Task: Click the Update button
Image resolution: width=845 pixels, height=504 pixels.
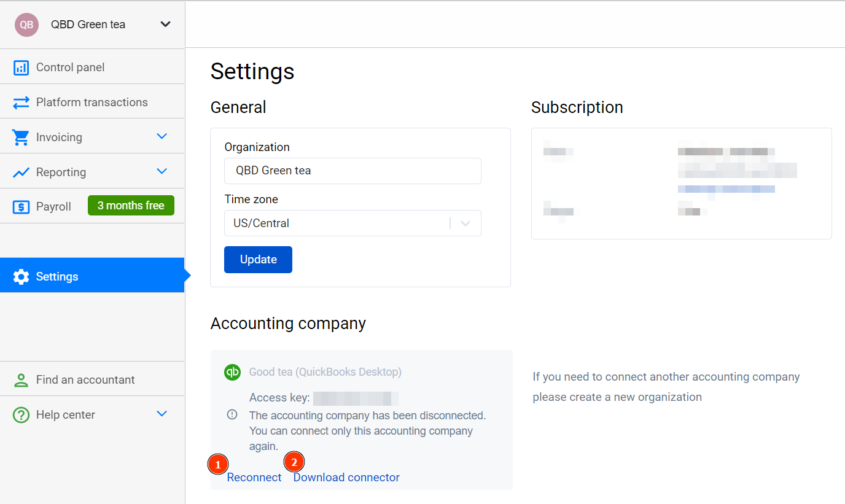Action: click(x=258, y=260)
